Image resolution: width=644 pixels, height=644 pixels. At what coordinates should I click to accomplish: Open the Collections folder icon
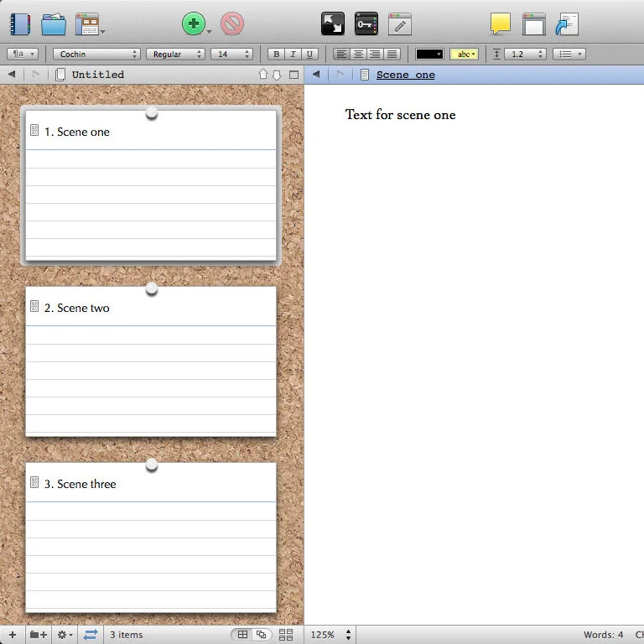click(54, 23)
